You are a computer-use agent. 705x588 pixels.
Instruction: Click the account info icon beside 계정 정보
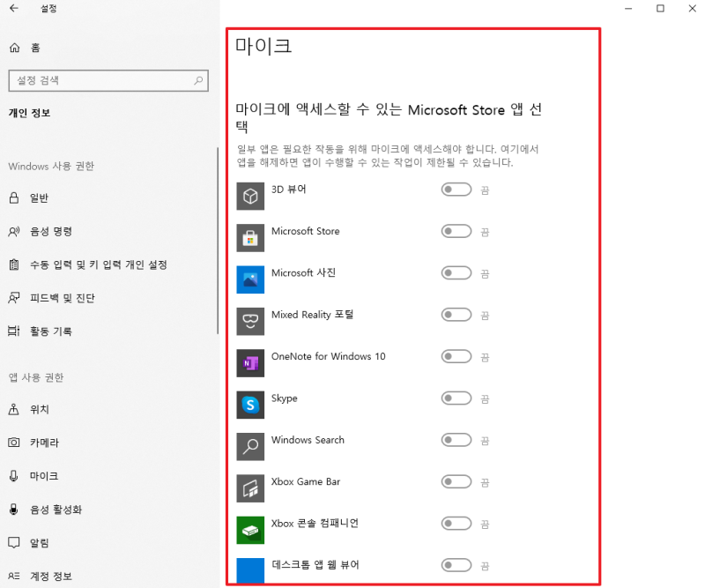[14, 576]
